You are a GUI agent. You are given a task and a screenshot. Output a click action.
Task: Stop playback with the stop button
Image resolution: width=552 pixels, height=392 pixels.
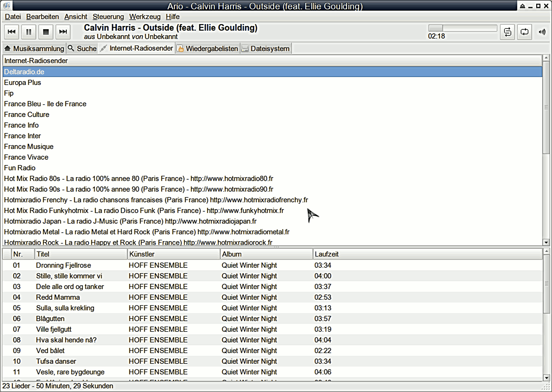(x=46, y=32)
